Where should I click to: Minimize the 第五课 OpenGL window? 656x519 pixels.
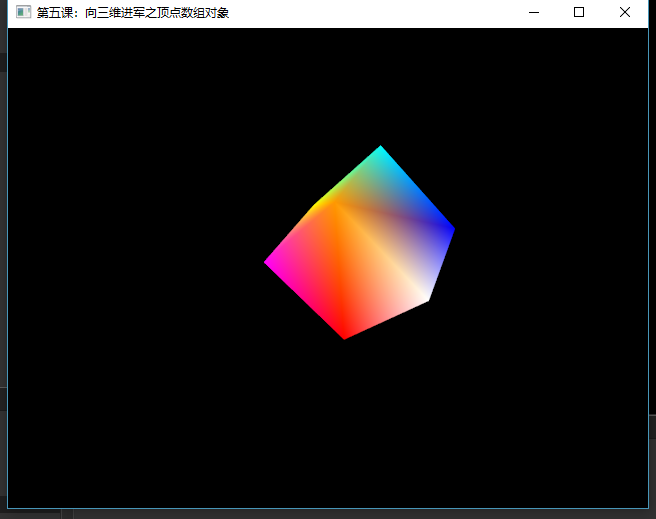pos(534,13)
